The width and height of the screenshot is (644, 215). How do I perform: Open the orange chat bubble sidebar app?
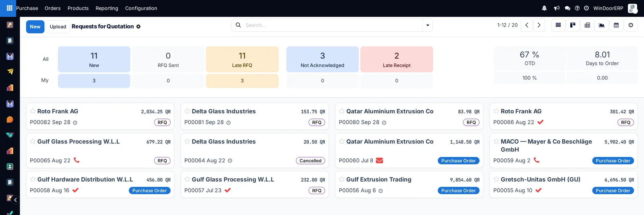tap(10, 119)
